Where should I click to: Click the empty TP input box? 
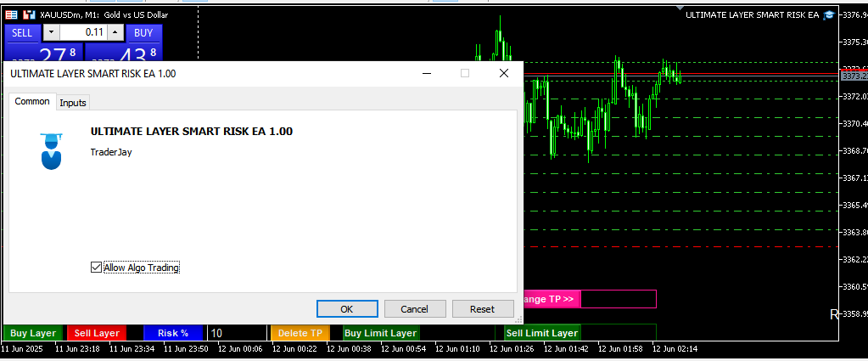[619, 299]
